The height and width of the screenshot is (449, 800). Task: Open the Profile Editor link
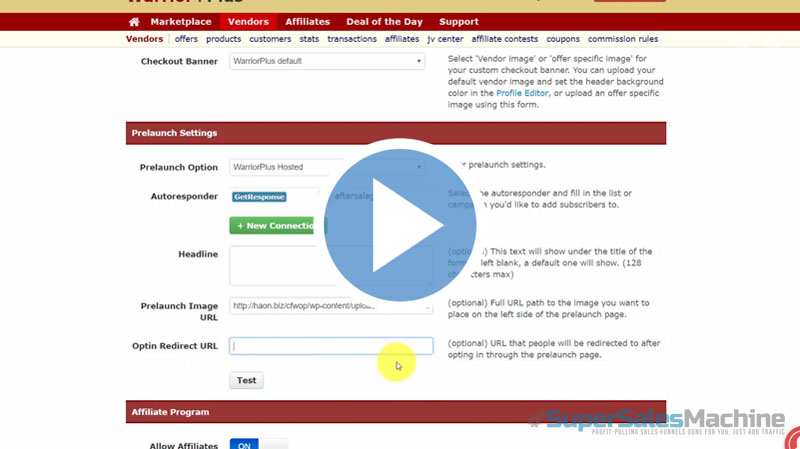523,93
